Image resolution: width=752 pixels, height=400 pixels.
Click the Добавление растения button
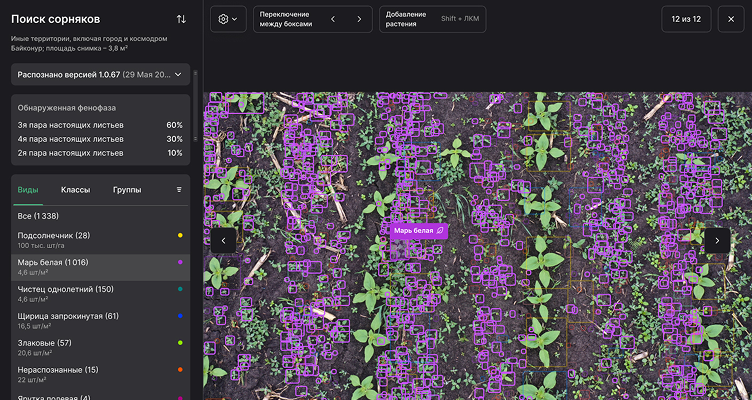pos(432,19)
